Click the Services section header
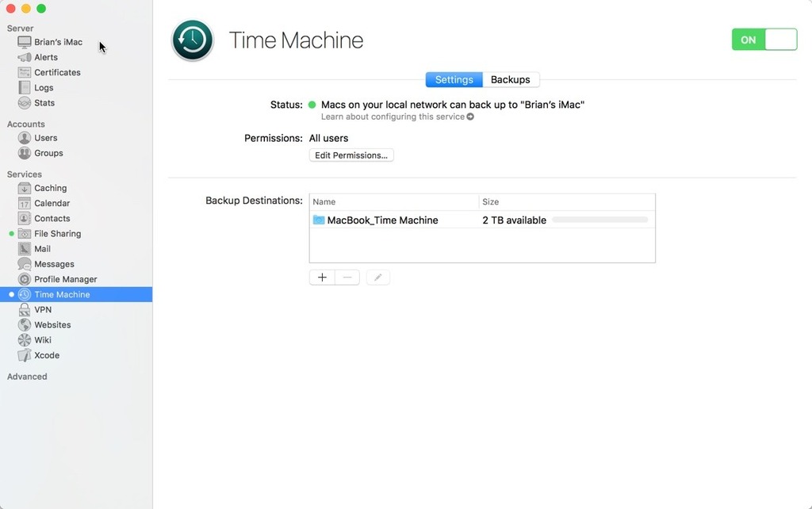 click(25, 174)
